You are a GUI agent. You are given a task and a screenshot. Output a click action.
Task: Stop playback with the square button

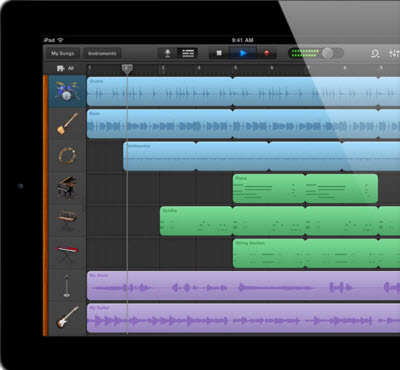click(219, 53)
